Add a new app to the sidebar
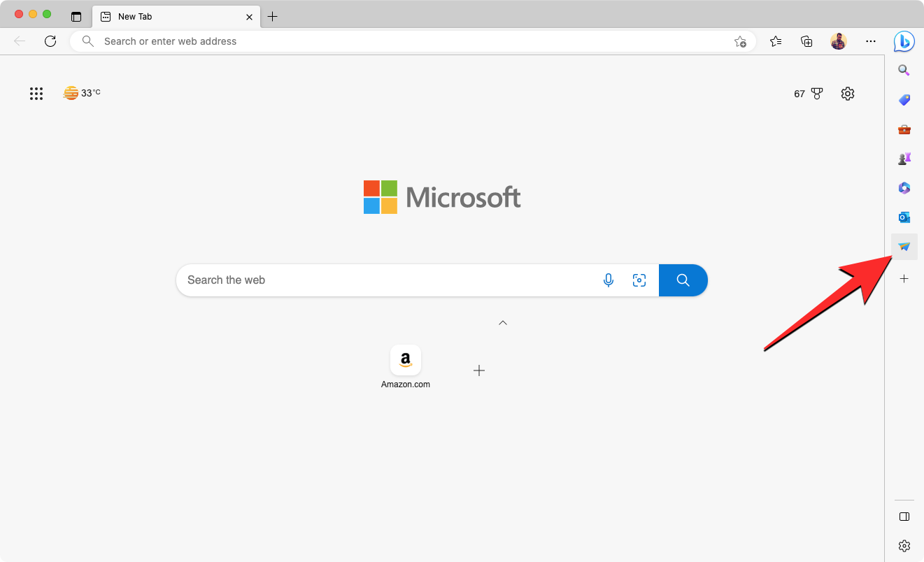924x562 pixels. (904, 278)
